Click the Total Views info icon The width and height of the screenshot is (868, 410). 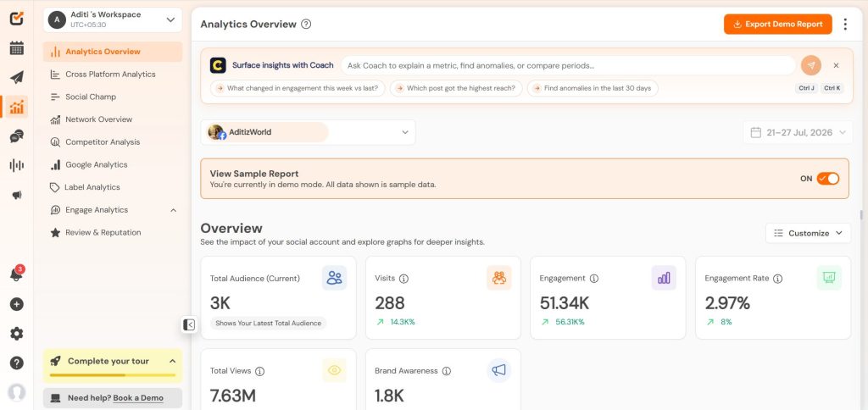click(259, 371)
